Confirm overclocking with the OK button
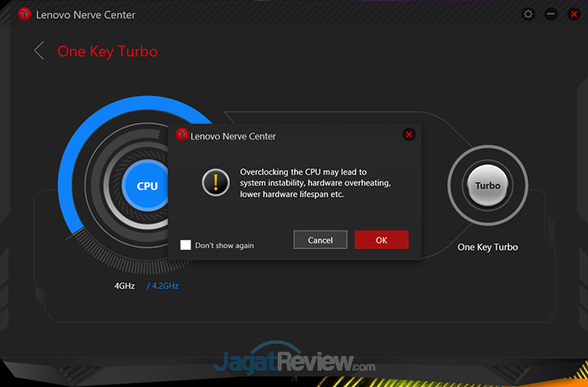The height and width of the screenshot is (387, 588). pos(381,240)
